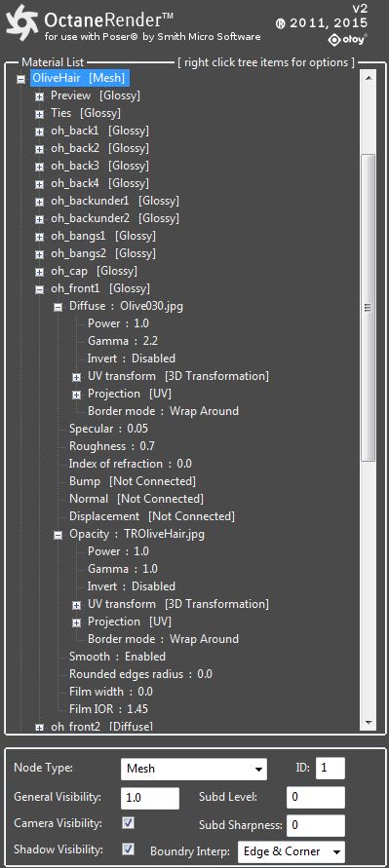
Task: Expand the Opacity Projection UV node
Action: 76,623
